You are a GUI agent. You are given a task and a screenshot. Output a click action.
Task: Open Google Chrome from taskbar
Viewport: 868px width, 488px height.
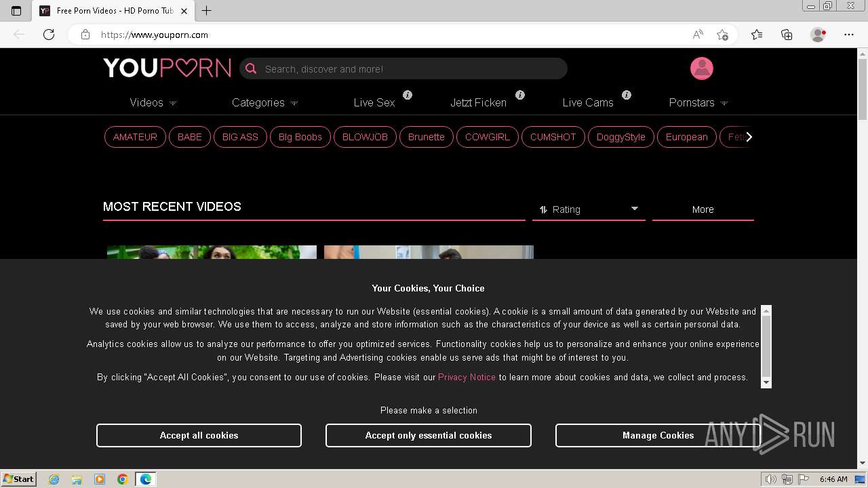123,479
